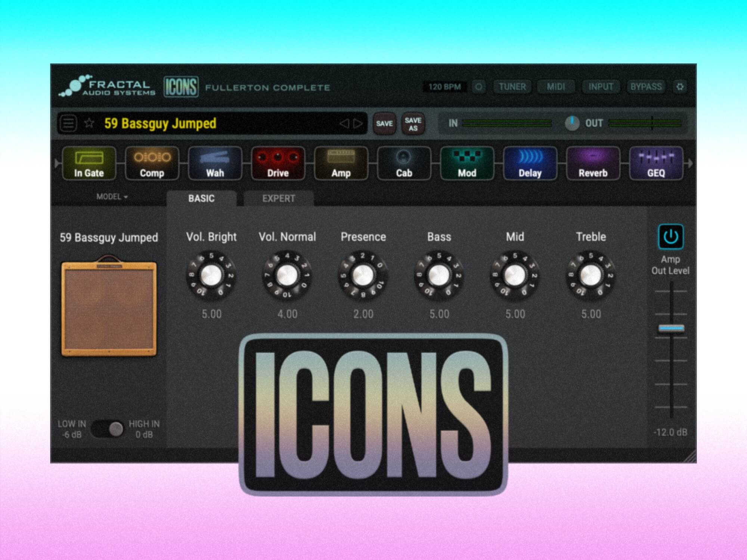This screenshot has width=747, height=560.
Task: Click the round tap tempo button beside BPM
Action: 478,87
